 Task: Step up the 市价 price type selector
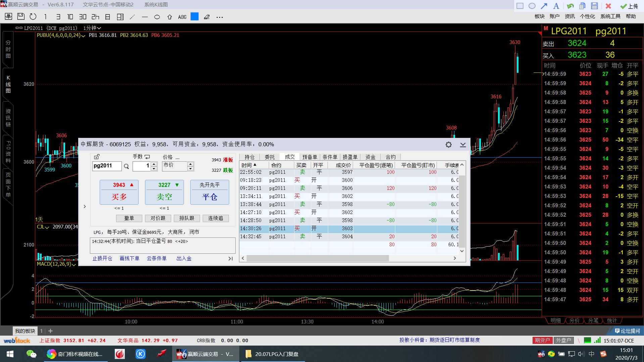click(191, 164)
